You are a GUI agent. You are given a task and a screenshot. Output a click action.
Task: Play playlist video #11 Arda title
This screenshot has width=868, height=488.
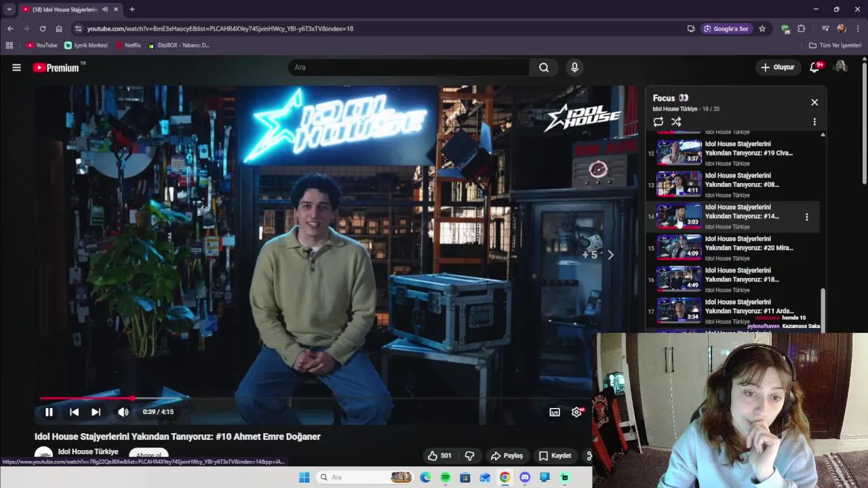(749, 306)
